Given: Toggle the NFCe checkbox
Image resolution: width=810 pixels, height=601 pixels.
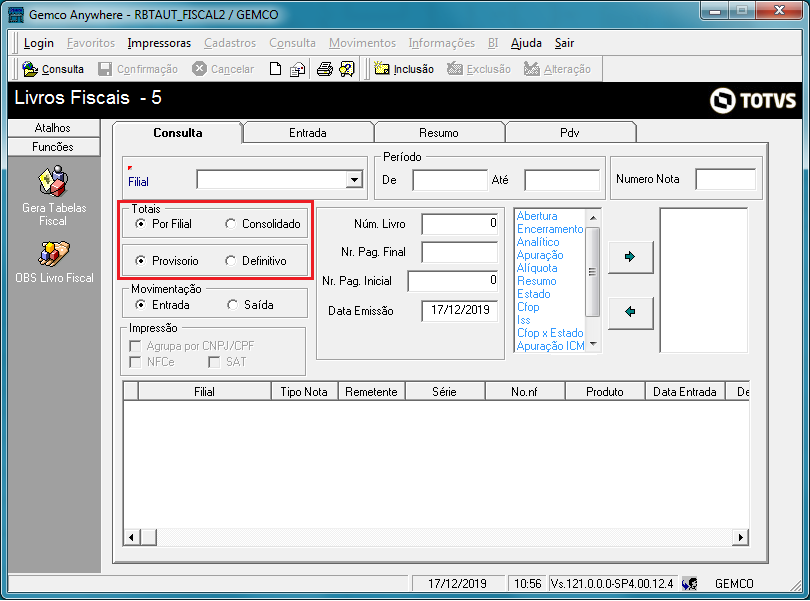Looking at the screenshot, I should pos(135,362).
